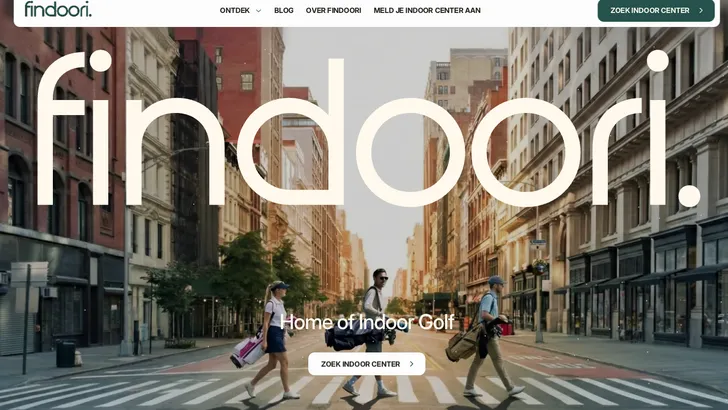The image size is (728, 410).
Task: Select the Home of Indoor Golf heading
Action: coord(367,322)
